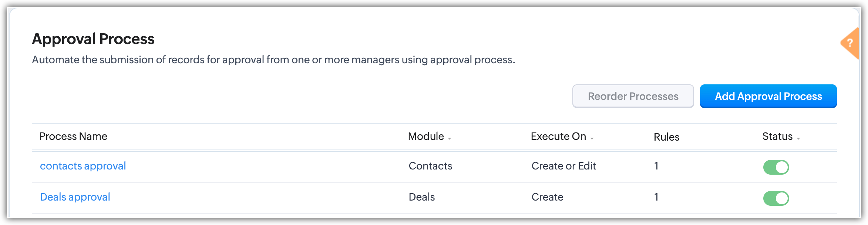This screenshot has width=868, height=225.
Task: Open the Execute On column dropdown
Action: 592,138
